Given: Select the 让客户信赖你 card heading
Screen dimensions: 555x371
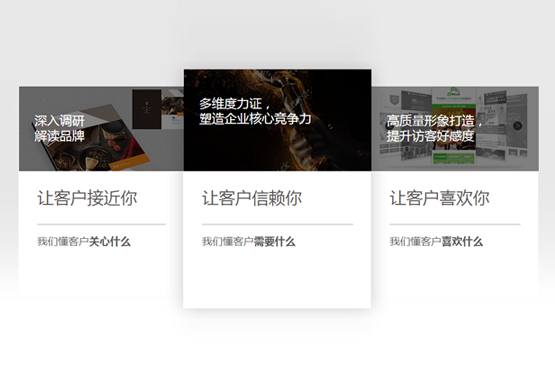Looking at the screenshot, I should click(252, 198).
